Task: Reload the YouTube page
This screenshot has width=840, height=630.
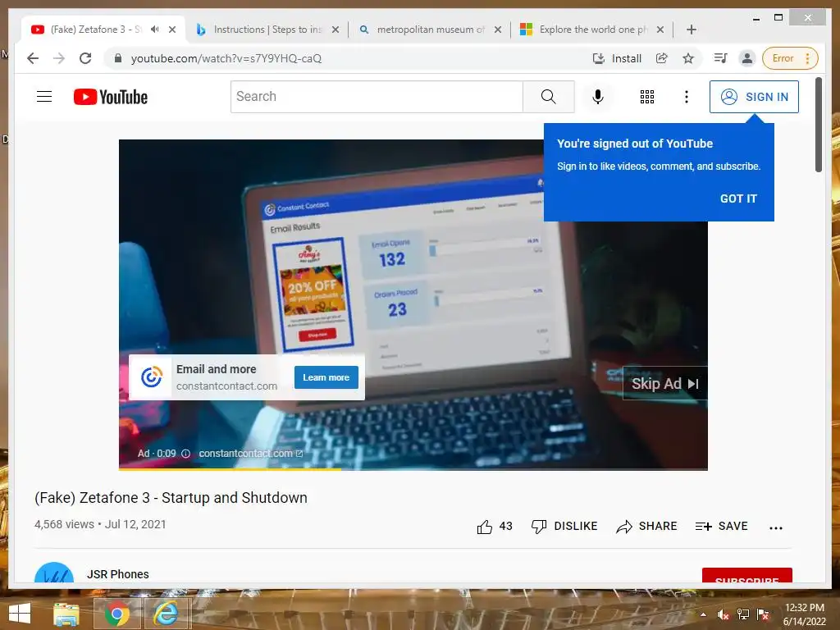Action: [85, 58]
